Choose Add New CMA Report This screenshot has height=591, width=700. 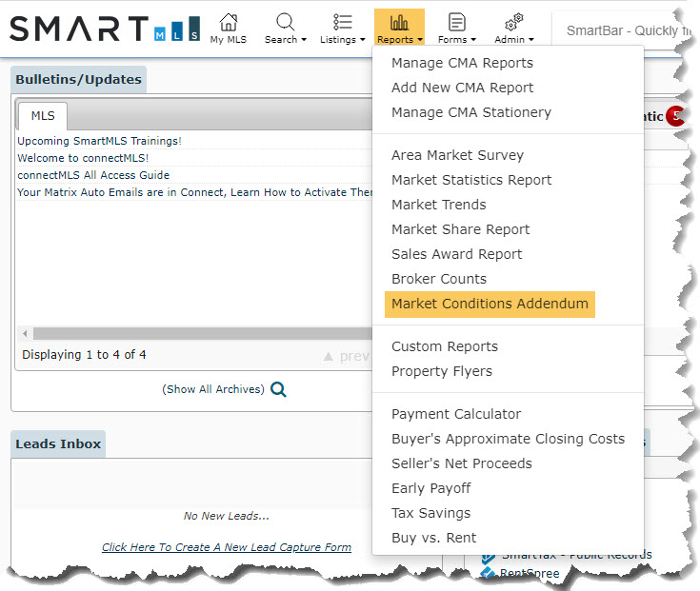[463, 88]
